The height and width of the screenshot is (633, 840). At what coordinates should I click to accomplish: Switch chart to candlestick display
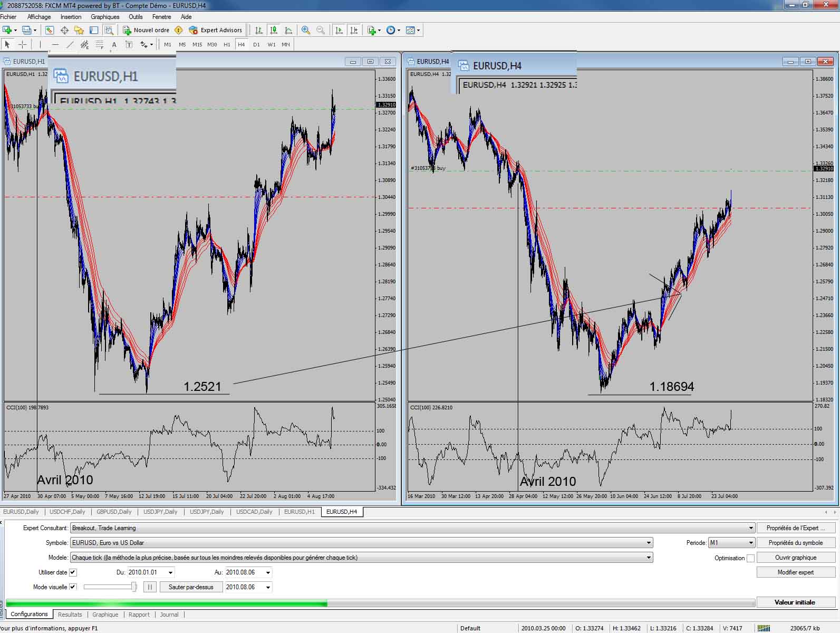point(273,30)
